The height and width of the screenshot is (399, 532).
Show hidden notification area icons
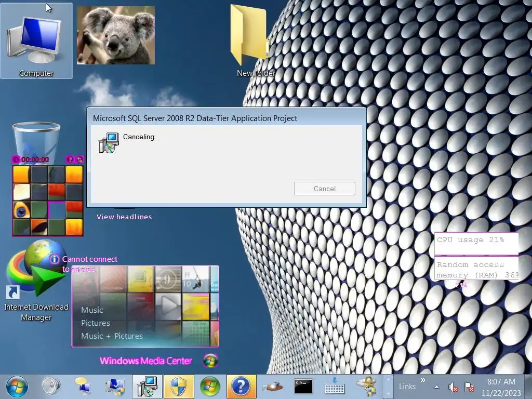(x=436, y=387)
